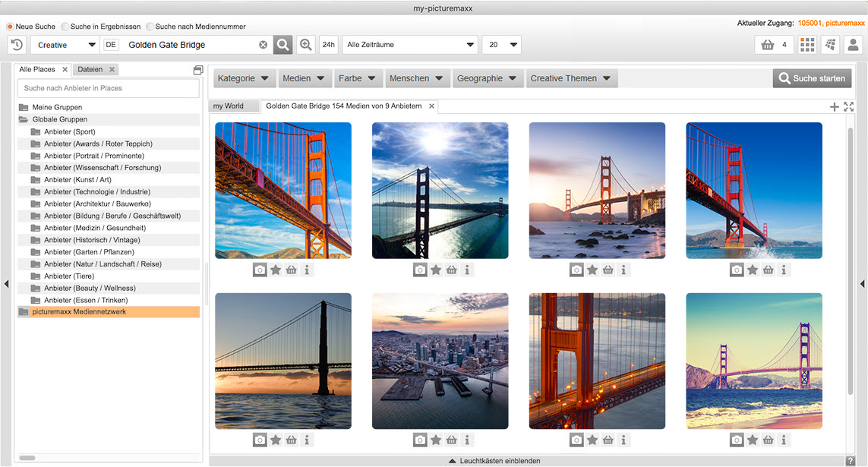Screen dimensions: 868x467
Task: Click the Suche starten button
Action: coord(812,78)
